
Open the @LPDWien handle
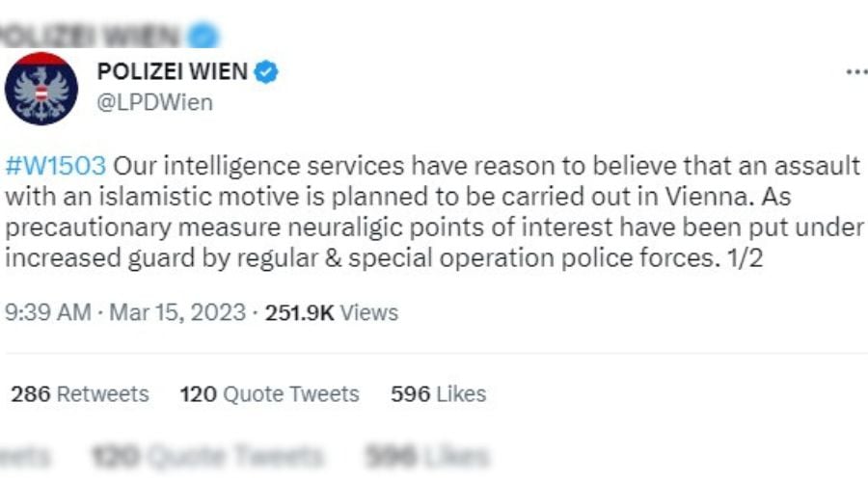click(154, 102)
